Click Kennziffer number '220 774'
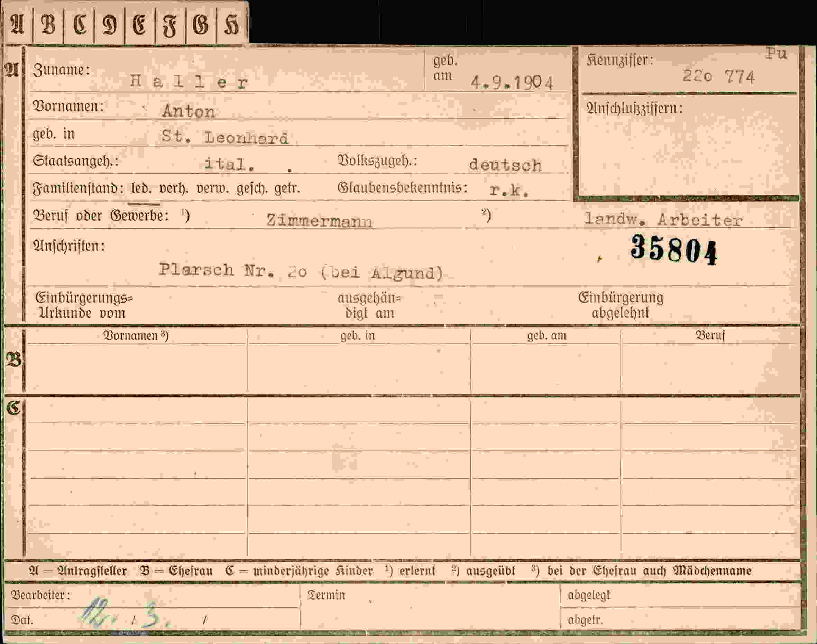The image size is (817, 644). [719, 76]
